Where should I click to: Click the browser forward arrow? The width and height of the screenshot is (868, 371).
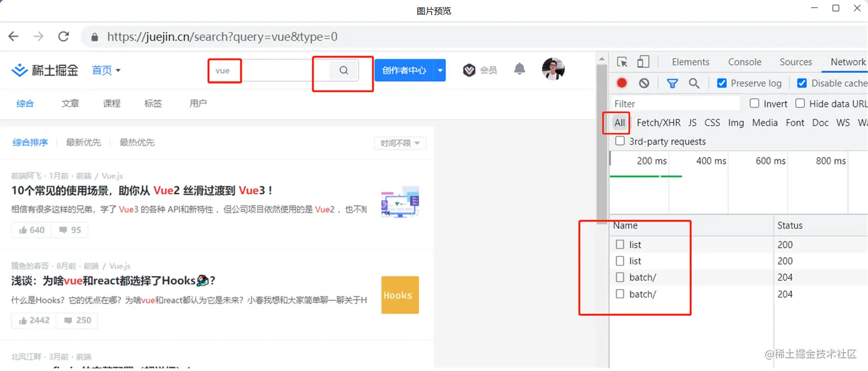(x=38, y=37)
